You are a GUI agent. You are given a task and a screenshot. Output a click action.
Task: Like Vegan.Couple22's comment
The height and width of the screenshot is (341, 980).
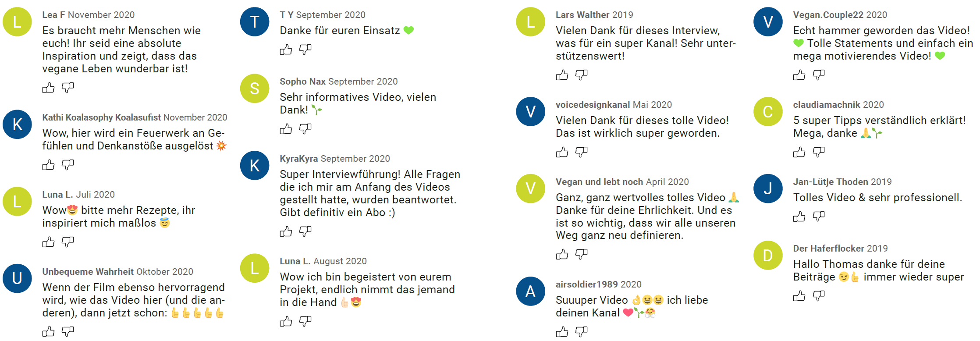click(x=799, y=75)
